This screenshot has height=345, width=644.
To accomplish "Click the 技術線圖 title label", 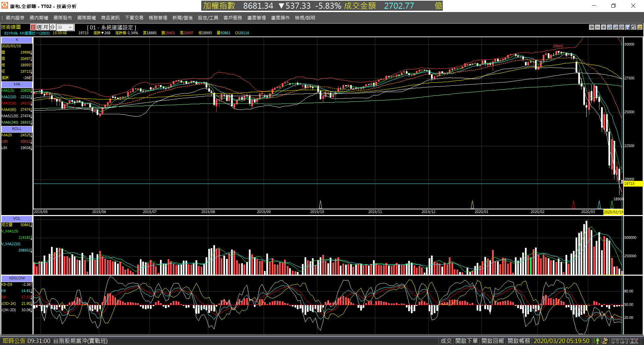I will pos(11,27).
